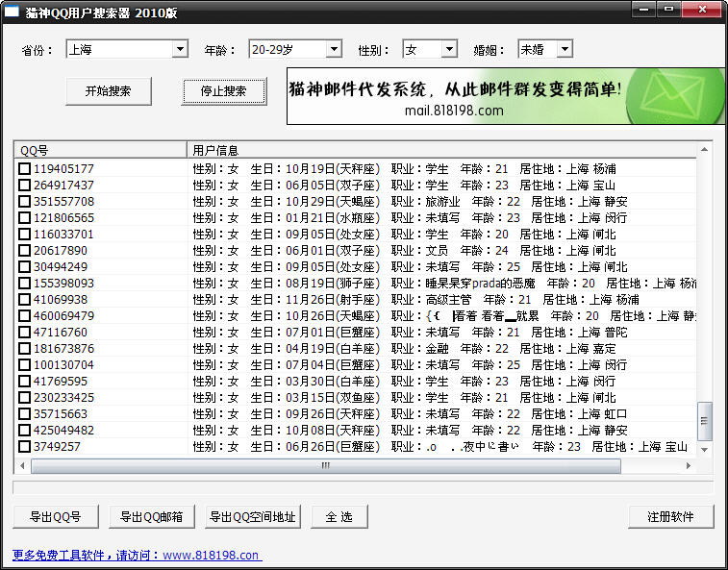The image size is (728, 570).
Task: Select checkbox beside 425049482
Action: pyautogui.click(x=25, y=431)
